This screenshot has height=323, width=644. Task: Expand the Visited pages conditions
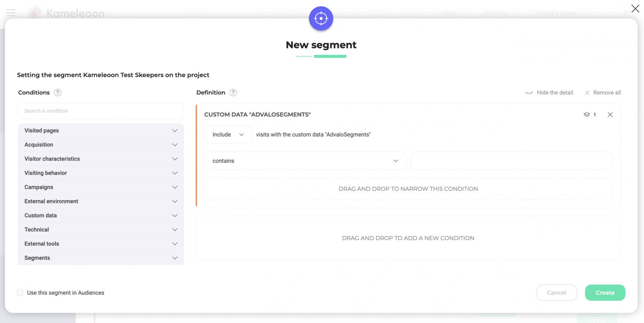pos(101,131)
